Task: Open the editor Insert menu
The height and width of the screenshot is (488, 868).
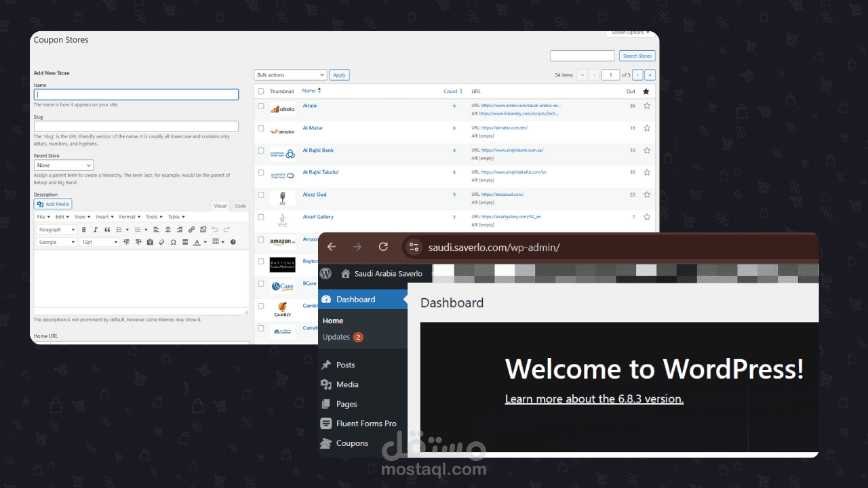Action: point(104,217)
